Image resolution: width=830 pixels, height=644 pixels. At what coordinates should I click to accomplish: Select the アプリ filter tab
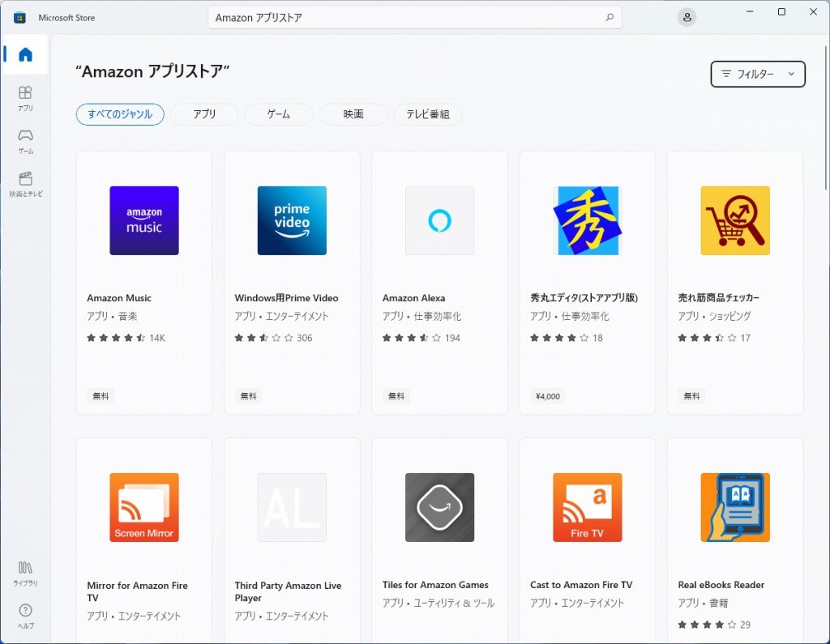[x=204, y=114]
